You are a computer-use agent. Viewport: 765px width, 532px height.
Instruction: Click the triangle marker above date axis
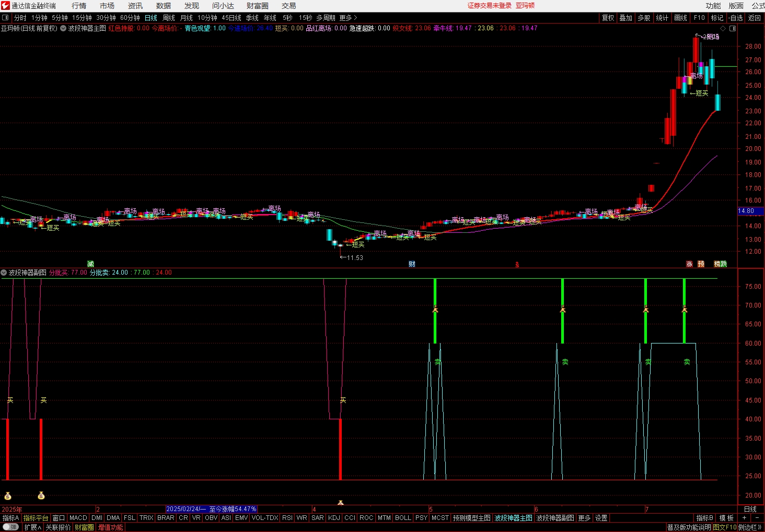[x=341, y=503]
